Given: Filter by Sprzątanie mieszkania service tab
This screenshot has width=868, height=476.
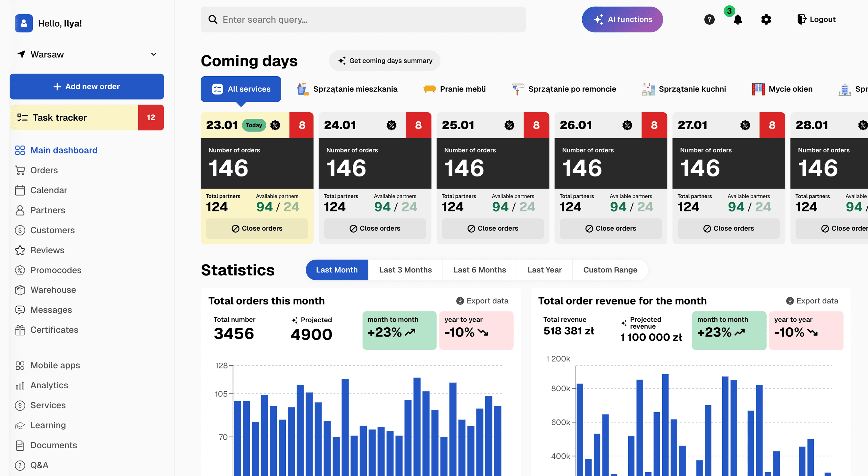Looking at the screenshot, I should pyautogui.click(x=347, y=89).
